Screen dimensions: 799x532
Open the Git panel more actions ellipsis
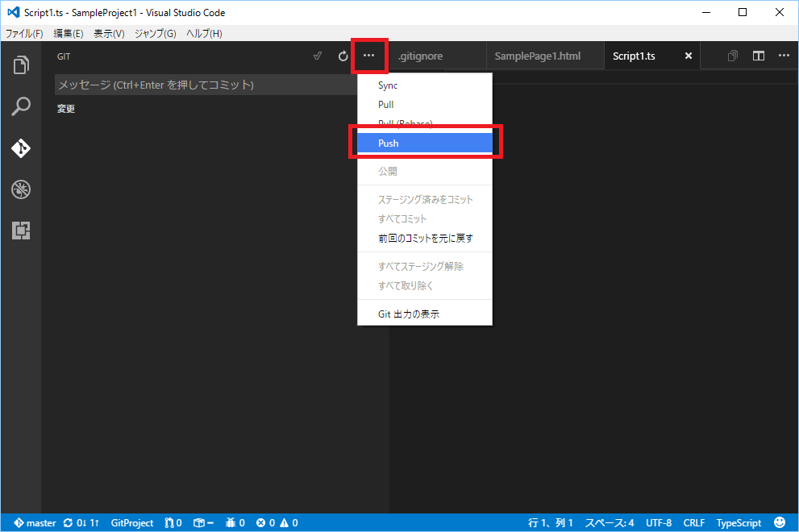coord(369,56)
